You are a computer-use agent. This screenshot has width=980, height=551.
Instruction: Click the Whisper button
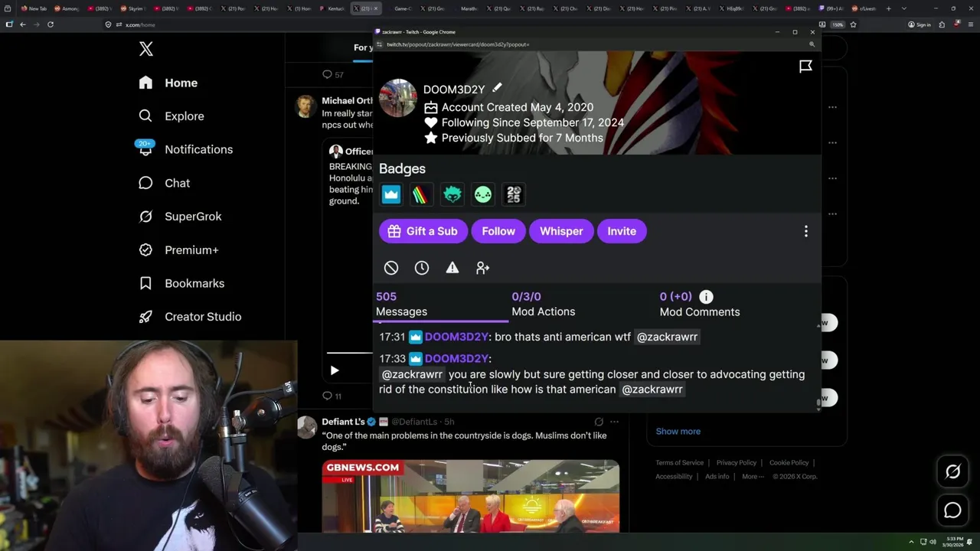(x=561, y=231)
